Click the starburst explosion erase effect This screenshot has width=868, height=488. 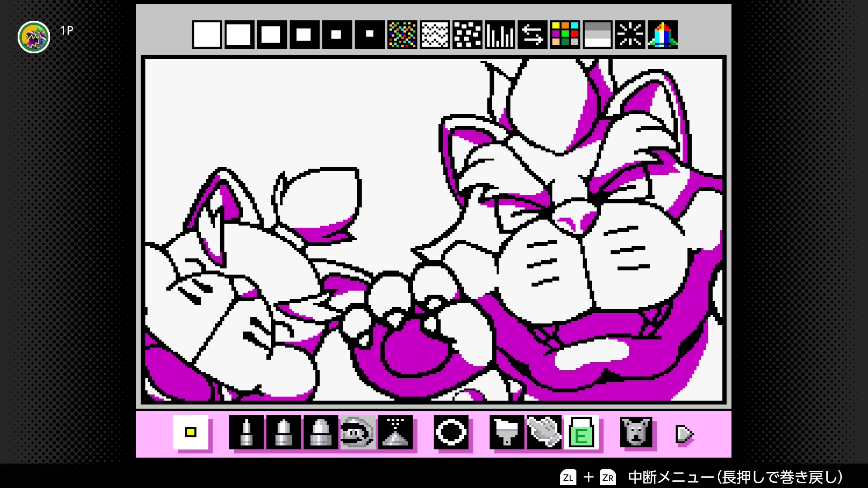(630, 35)
